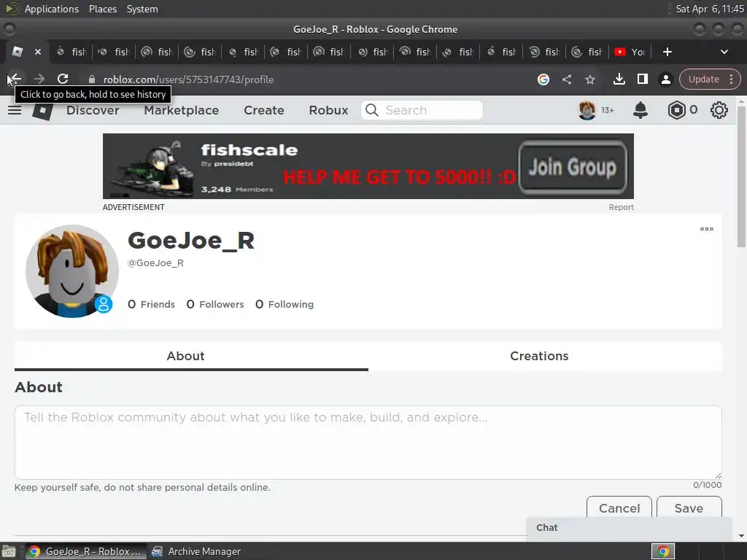This screenshot has width=747, height=560.
Task: Click Cancel under the About box
Action: coord(619,508)
